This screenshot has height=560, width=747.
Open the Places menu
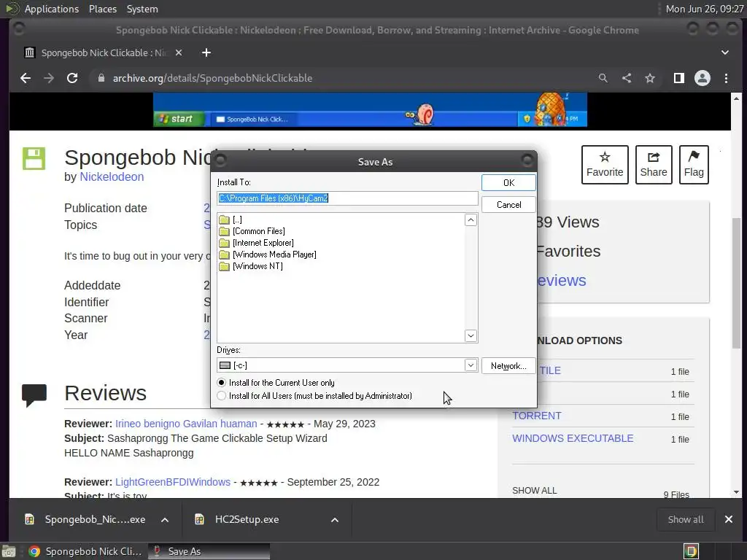(102, 9)
